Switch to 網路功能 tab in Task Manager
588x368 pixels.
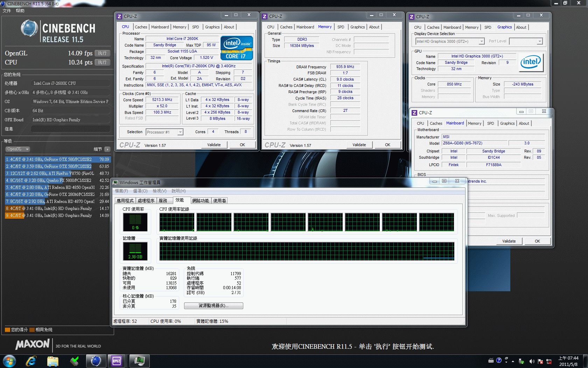coord(201,201)
